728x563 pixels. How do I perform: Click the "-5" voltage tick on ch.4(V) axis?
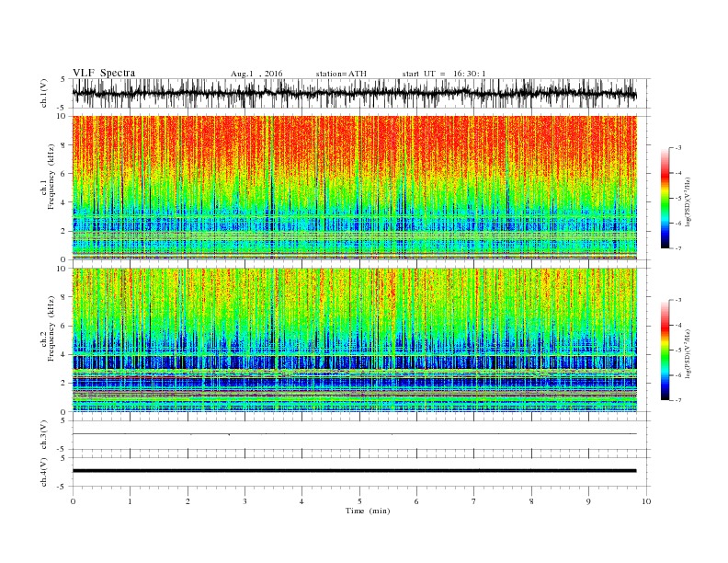[61, 487]
